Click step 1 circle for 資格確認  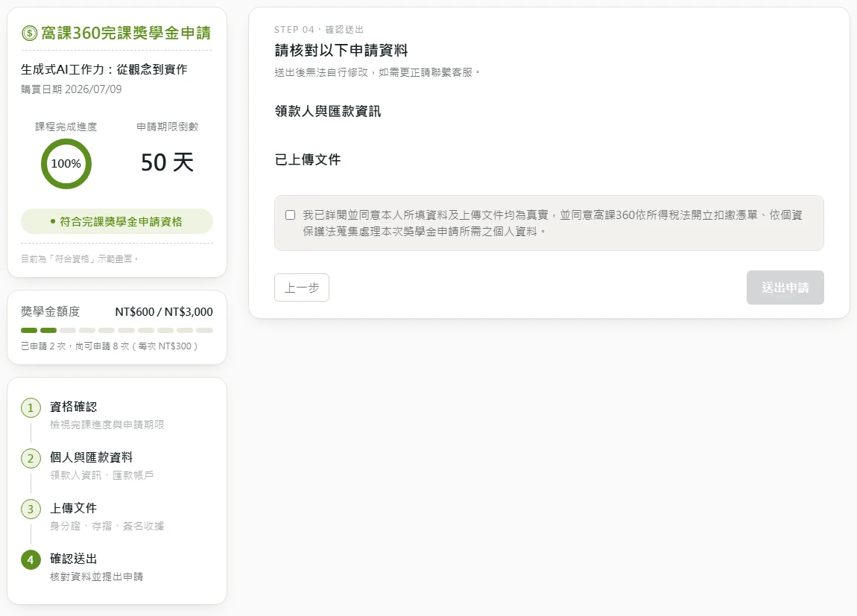pyautogui.click(x=31, y=407)
